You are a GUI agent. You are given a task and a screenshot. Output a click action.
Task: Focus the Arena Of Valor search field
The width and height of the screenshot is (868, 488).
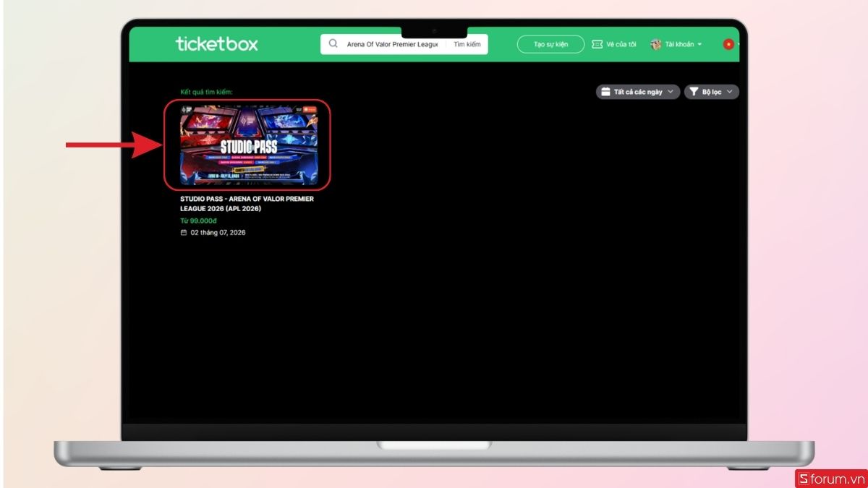tap(392, 44)
